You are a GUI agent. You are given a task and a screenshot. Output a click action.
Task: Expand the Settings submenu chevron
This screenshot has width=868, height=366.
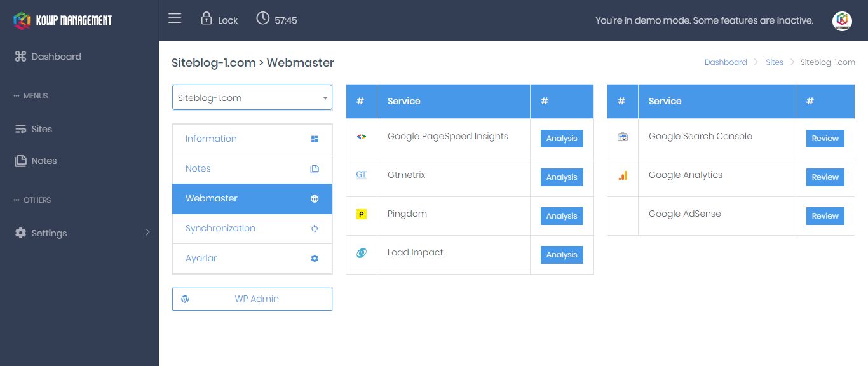(147, 233)
